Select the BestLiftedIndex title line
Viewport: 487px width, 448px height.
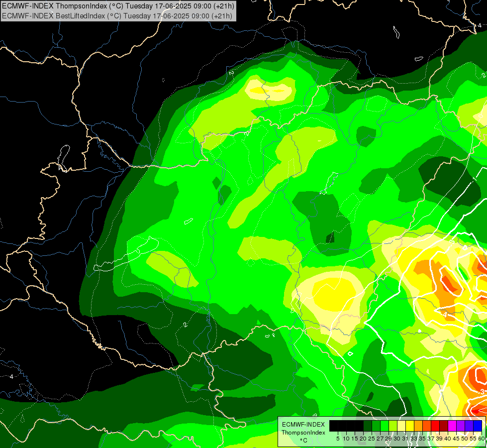tap(117, 16)
